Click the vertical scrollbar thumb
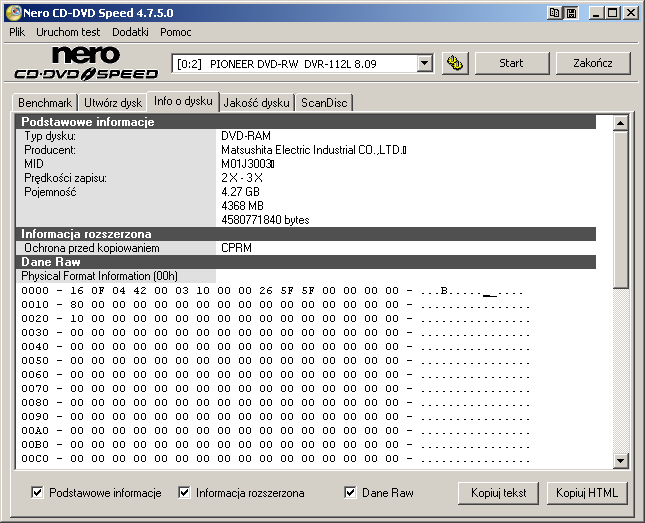Viewport: 645px width, 523px height. pyautogui.click(x=620, y=209)
